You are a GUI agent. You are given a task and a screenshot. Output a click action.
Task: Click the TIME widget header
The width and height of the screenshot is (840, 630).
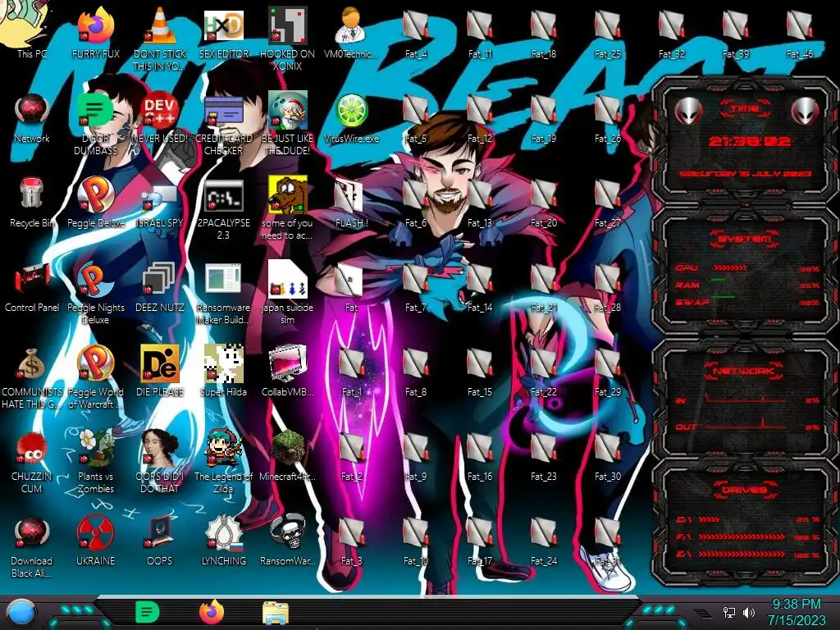point(745,109)
